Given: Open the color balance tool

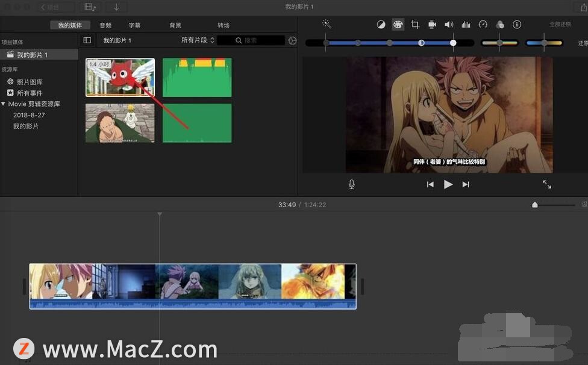Looking at the screenshot, I should tap(381, 25).
